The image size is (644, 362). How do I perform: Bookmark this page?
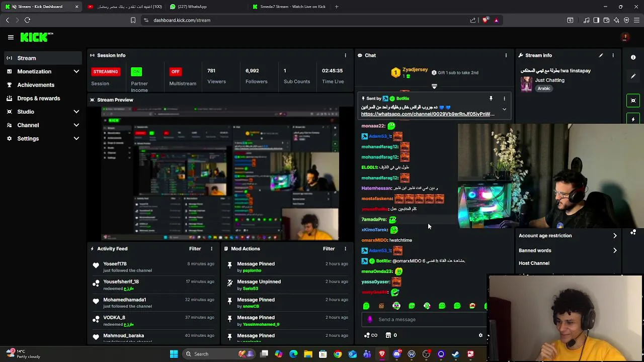(x=133, y=20)
